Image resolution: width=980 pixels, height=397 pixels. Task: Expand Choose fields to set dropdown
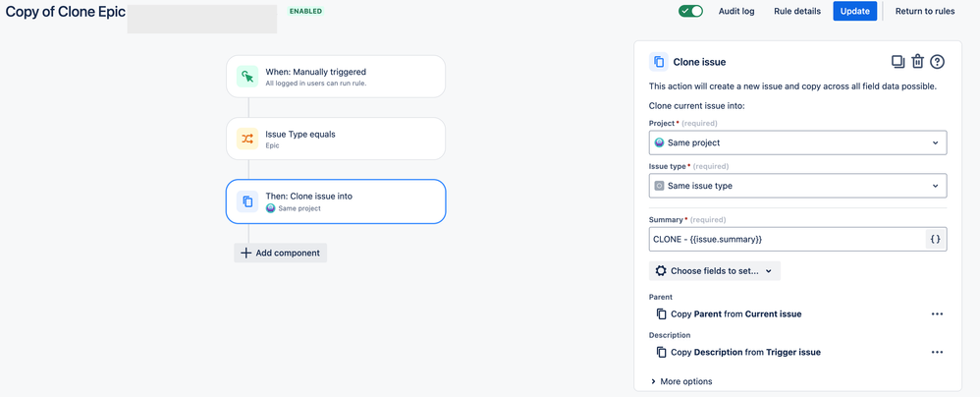(x=714, y=270)
